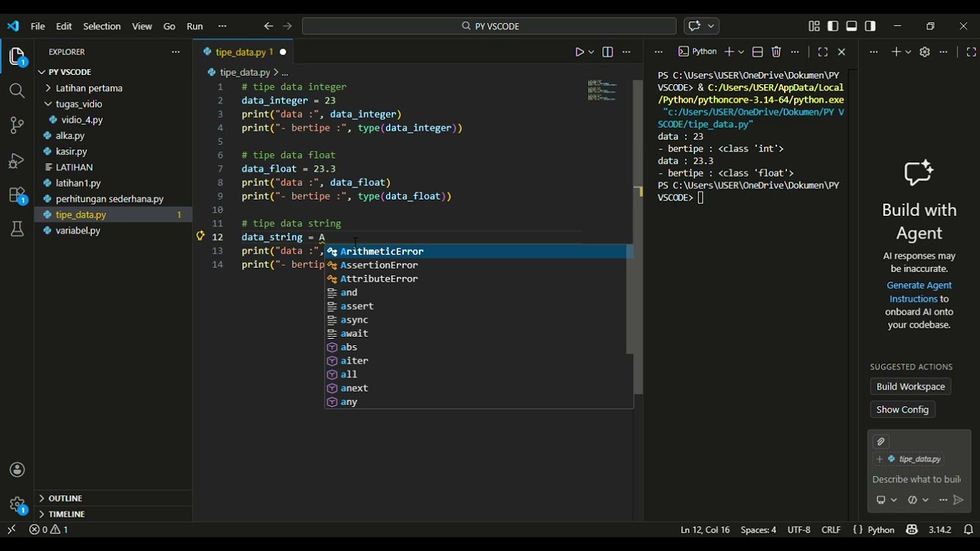Open the Extensions view
Screen dimensions: 980x551
tap(17, 195)
